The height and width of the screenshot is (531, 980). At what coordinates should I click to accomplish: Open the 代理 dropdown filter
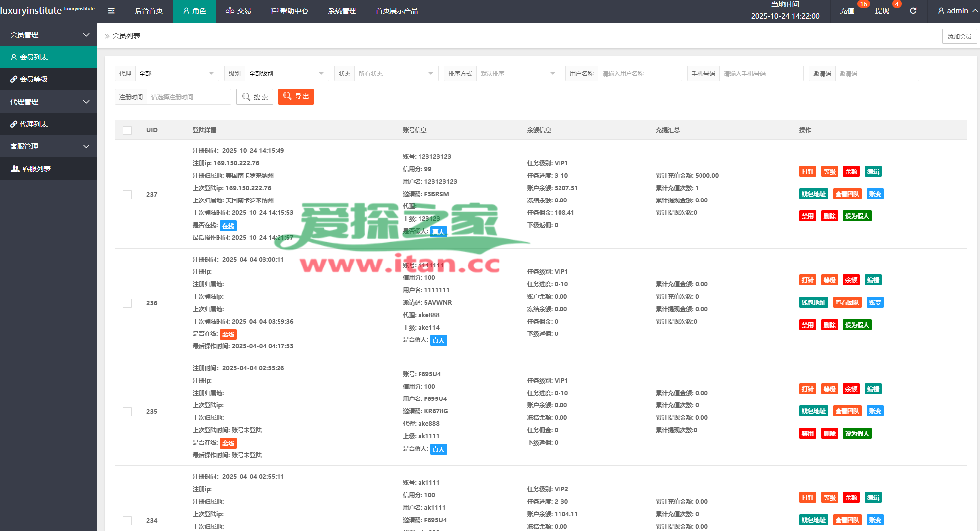(177, 74)
